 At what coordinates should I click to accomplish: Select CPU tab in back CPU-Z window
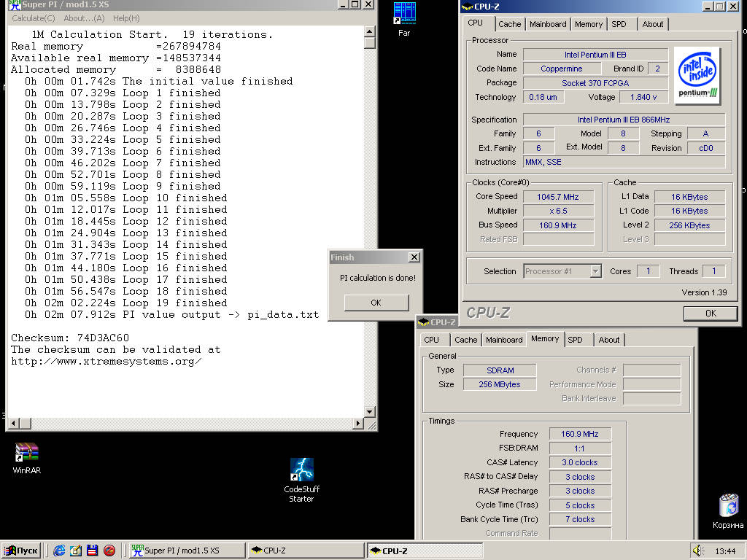click(434, 340)
